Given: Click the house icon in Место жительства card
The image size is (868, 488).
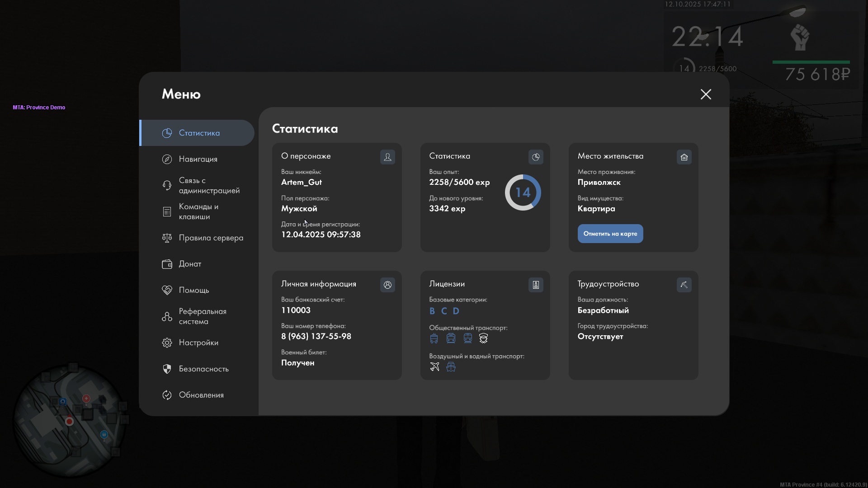Looking at the screenshot, I should coord(684,157).
